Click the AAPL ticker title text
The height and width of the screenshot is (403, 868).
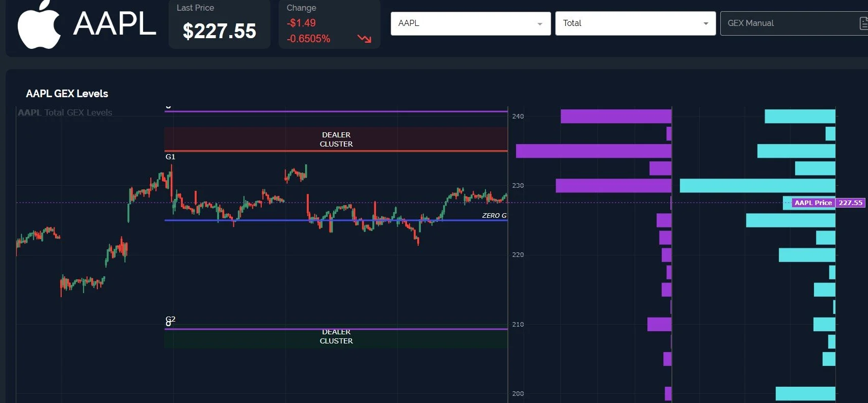pyautogui.click(x=115, y=24)
